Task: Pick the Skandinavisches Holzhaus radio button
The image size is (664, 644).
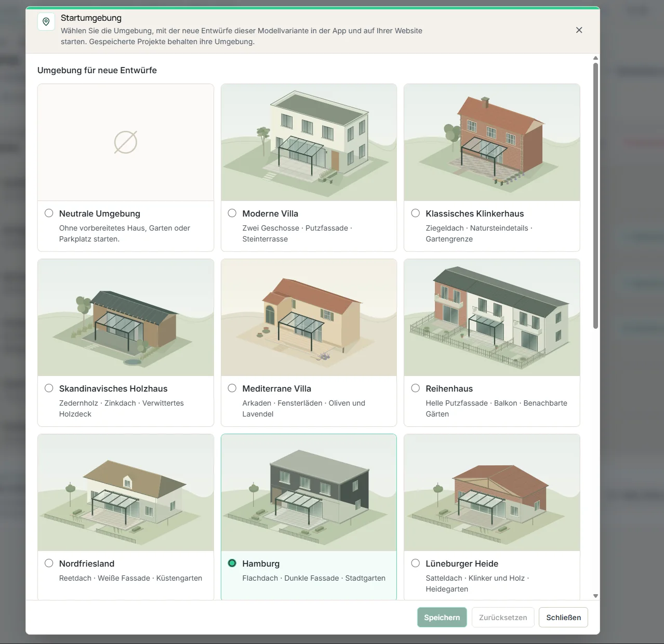Action: coord(49,388)
